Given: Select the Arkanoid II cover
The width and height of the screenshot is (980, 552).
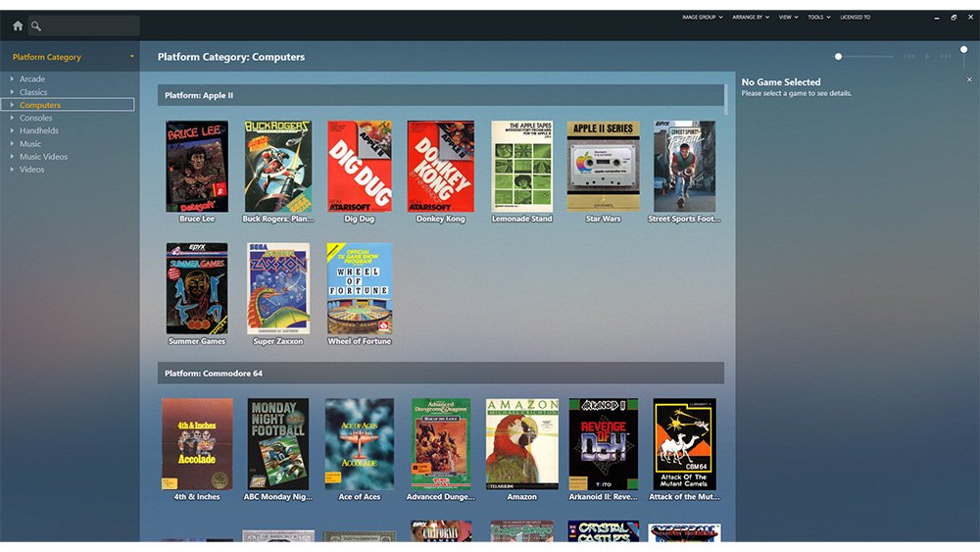Looking at the screenshot, I should click(x=603, y=444).
